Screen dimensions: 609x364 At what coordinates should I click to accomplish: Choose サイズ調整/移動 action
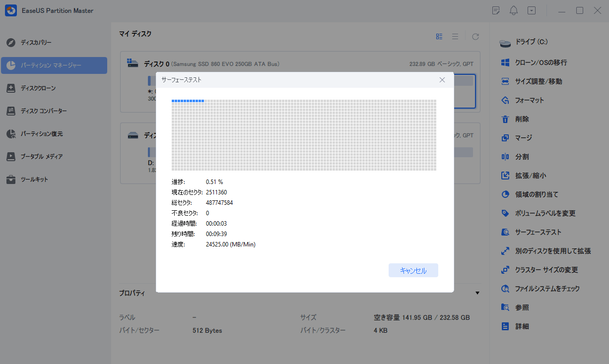click(x=539, y=81)
